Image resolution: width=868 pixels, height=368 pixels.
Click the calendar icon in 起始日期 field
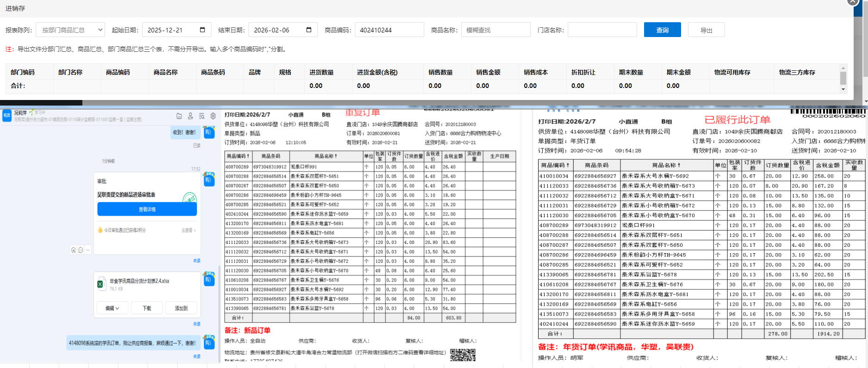202,30
